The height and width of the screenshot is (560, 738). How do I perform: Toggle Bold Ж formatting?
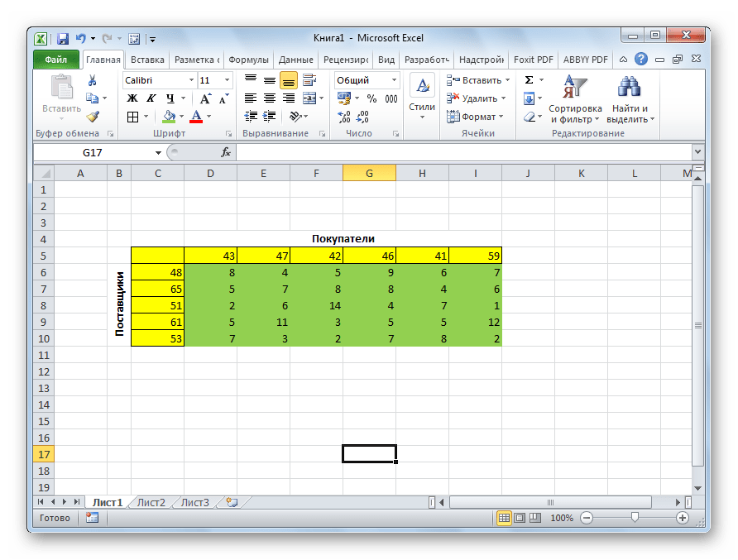132,98
